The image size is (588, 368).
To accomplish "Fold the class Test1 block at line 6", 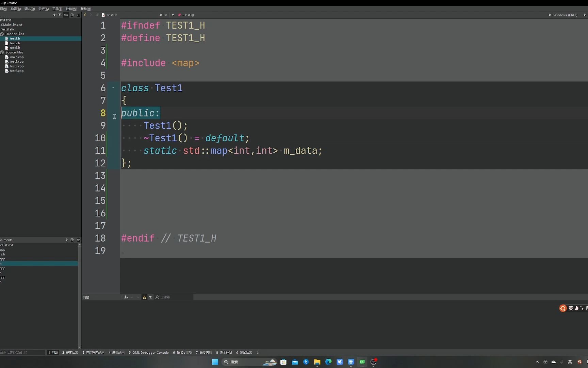I will pyautogui.click(x=113, y=88).
